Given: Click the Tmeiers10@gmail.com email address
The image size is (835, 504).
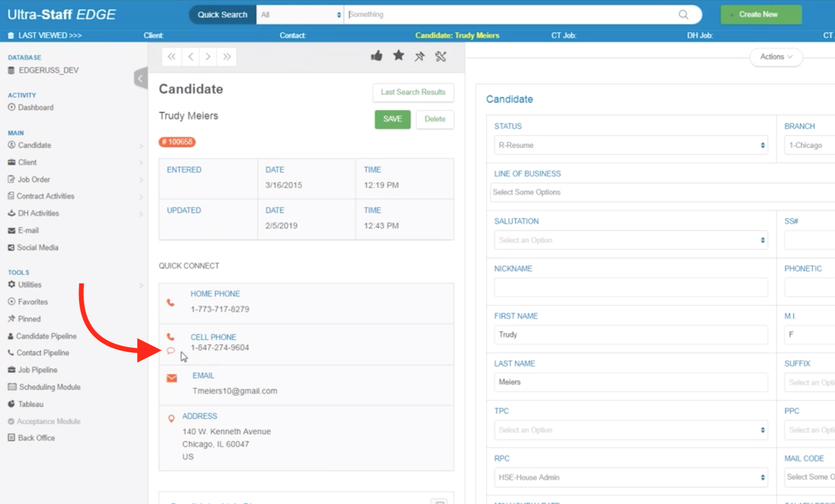Looking at the screenshot, I should 235,391.
